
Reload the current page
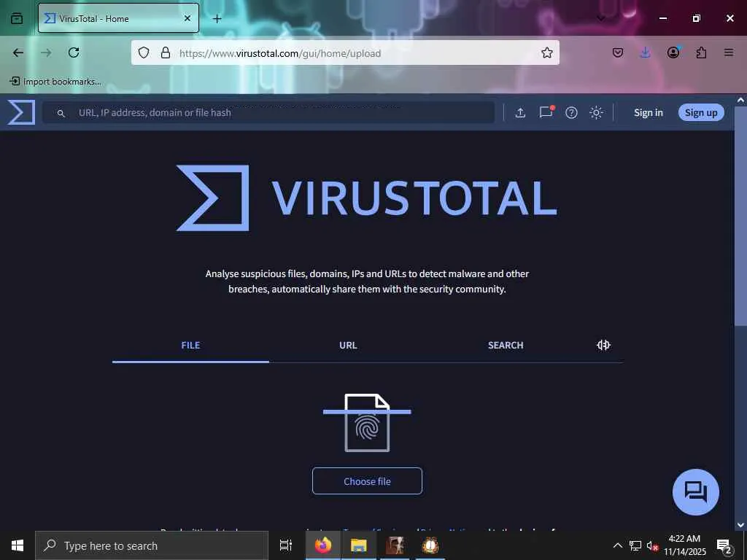pyautogui.click(x=74, y=52)
